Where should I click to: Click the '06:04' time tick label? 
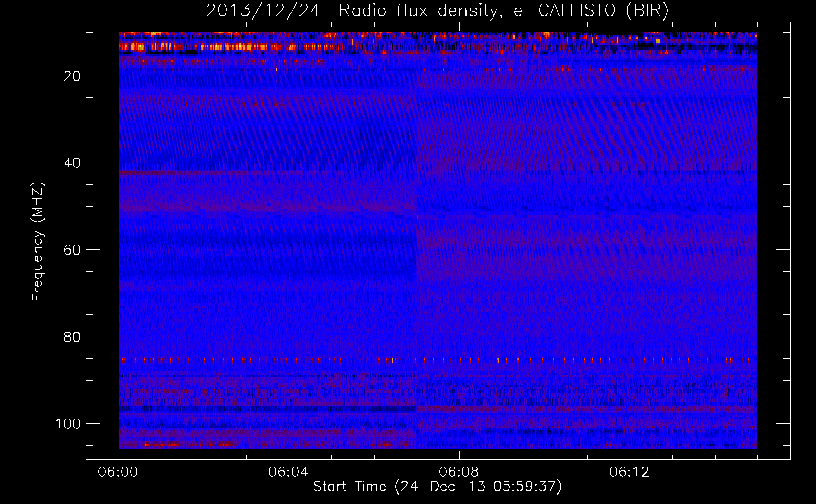point(288,472)
